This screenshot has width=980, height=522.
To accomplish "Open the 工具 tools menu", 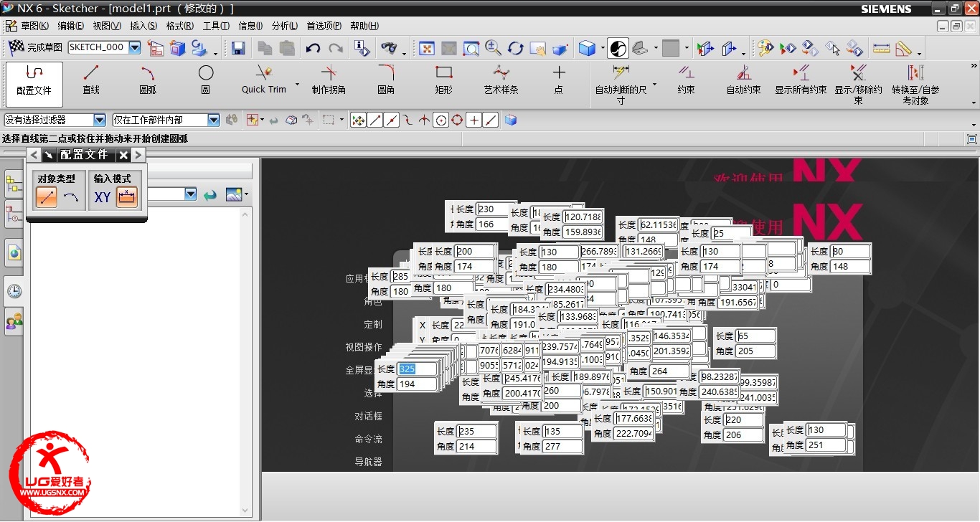I will [216, 26].
